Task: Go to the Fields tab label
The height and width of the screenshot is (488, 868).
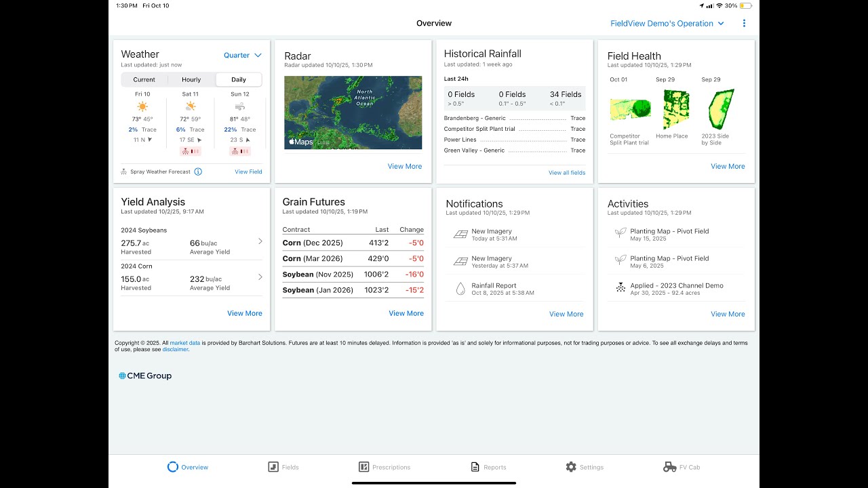Action: [x=290, y=468]
